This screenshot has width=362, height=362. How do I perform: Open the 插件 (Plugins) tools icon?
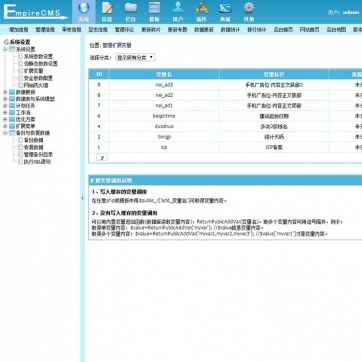(x=202, y=8)
